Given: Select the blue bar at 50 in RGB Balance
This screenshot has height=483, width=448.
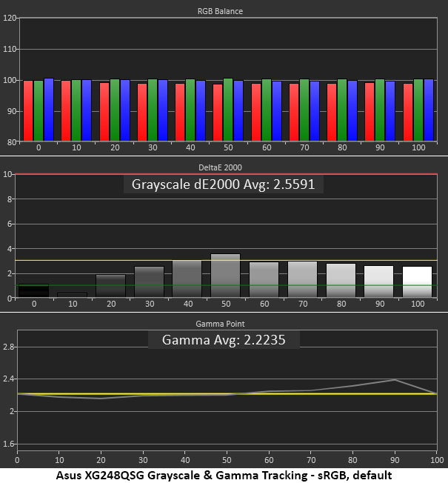Looking at the screenshot, I should click(238, 111).
